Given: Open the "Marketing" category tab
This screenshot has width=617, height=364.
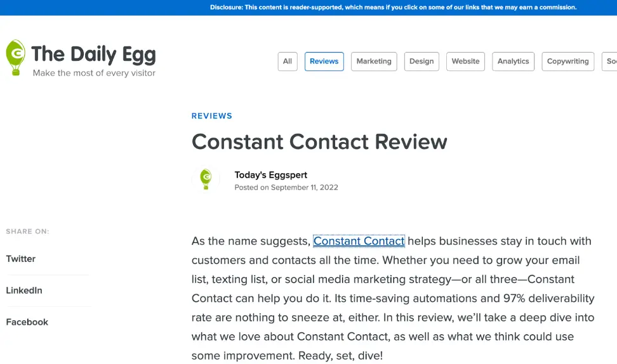Looking at the screenshot, I should [x=374, y=62].
